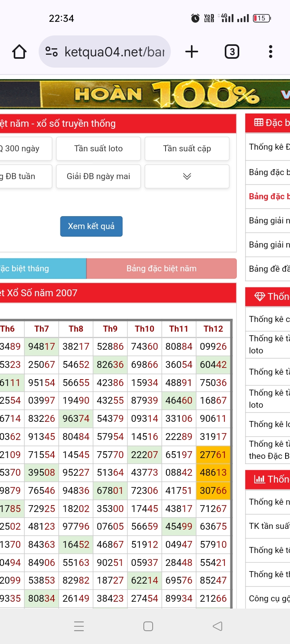
Task: Click the HOÀN 100% banner ad
Action: point(145,94)
